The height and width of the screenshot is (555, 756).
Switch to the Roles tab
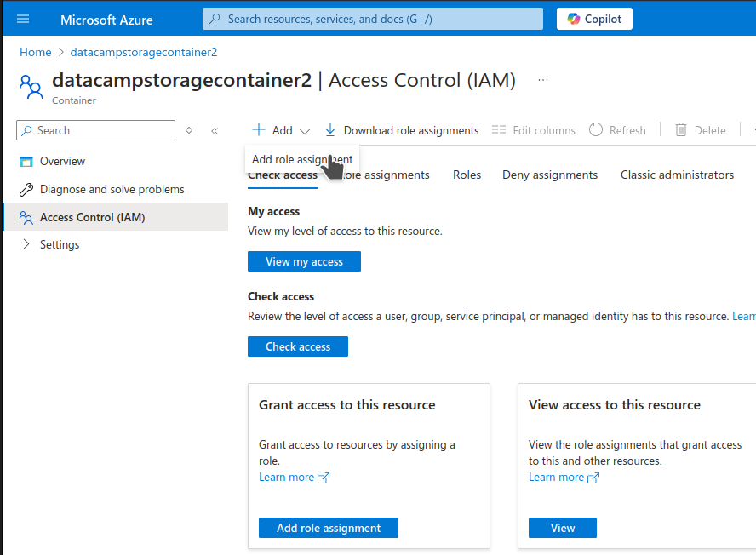(x=467, y=175)
